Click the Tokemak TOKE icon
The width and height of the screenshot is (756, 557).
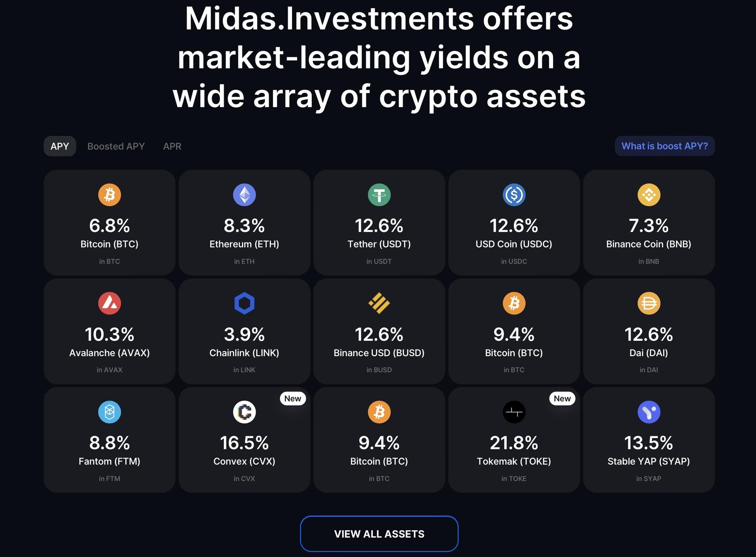pos(514,412)
